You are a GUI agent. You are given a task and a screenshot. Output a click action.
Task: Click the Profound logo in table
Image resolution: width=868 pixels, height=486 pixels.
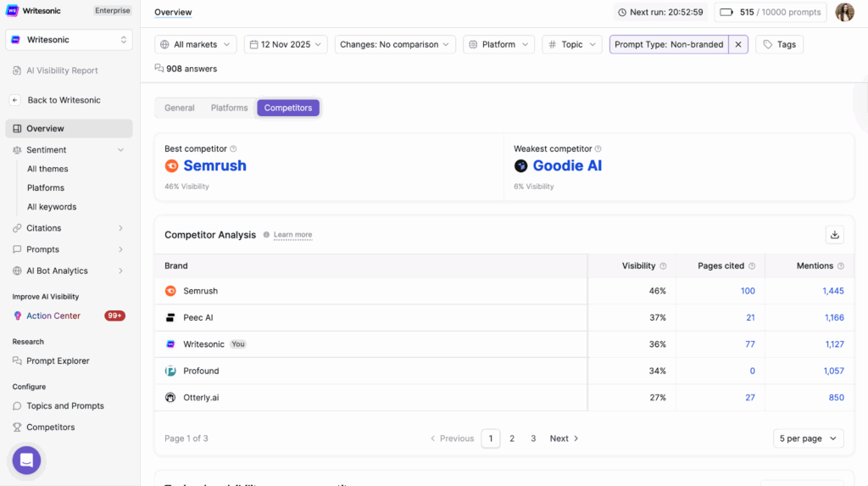tap(170, 371)
